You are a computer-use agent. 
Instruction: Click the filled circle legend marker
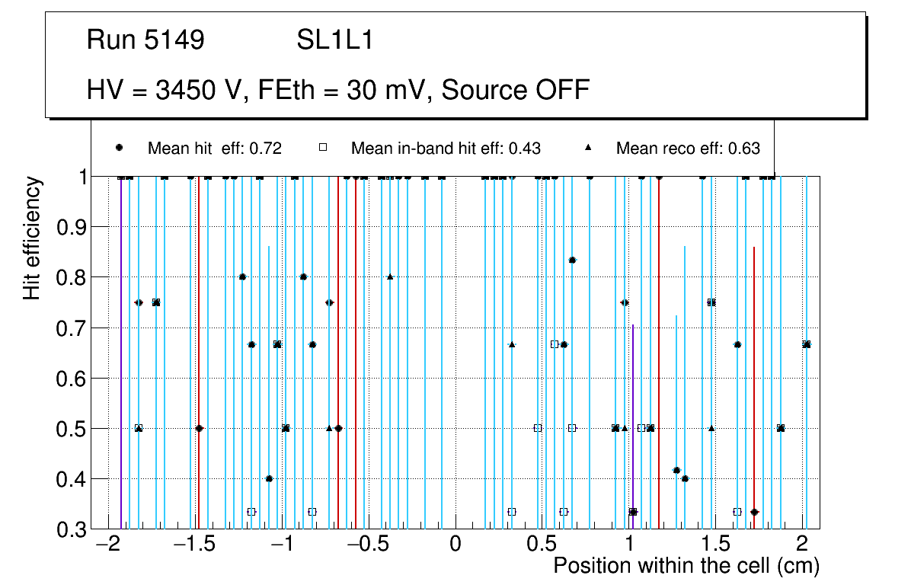[119, 149]
